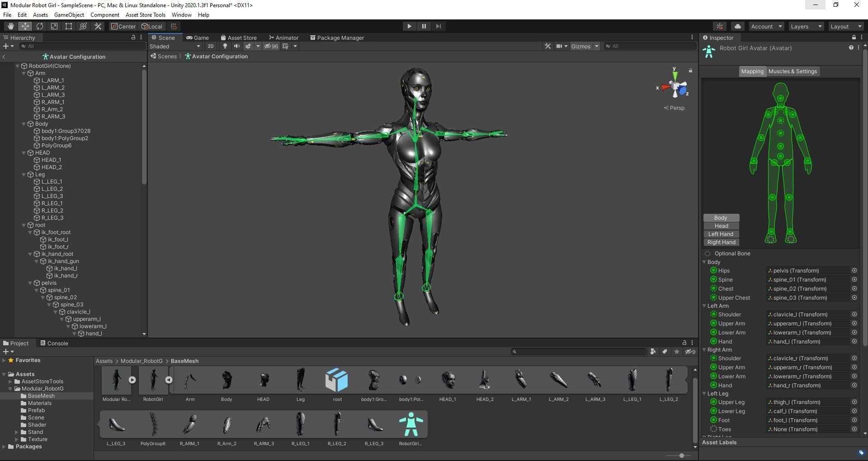Open the Shaded draw mode dropdown
This screenshot has height=461, width=868.
(175, 46)
